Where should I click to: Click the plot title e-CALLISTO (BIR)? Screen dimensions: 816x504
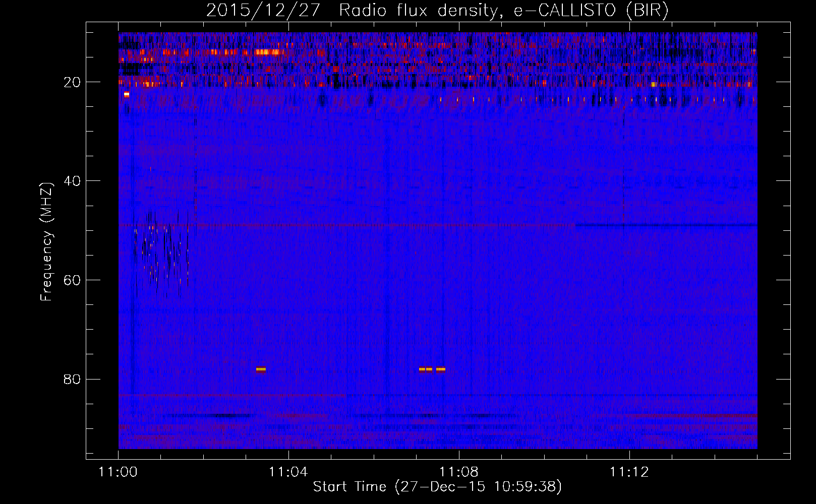point(591,10)
